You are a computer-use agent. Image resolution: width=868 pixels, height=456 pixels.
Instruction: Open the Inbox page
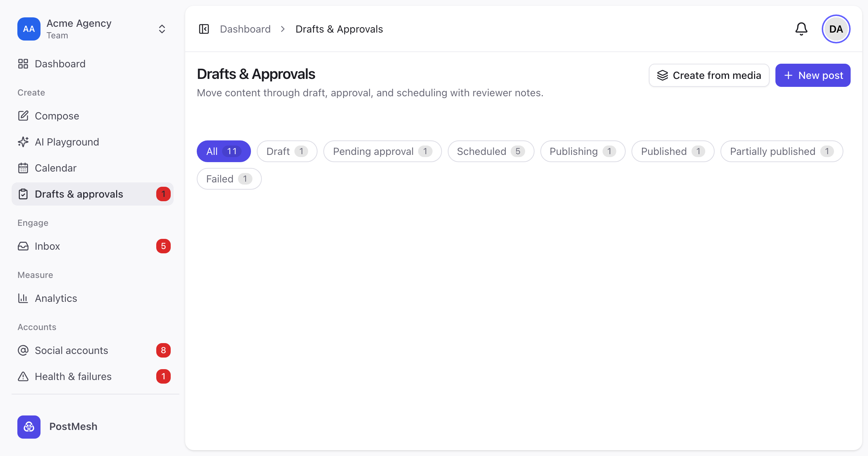[93, 246]
